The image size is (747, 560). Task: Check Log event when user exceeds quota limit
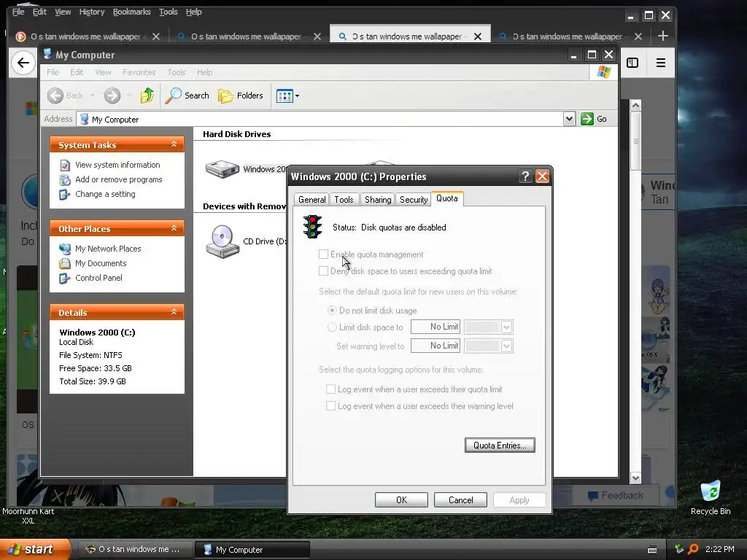[330, 389]
